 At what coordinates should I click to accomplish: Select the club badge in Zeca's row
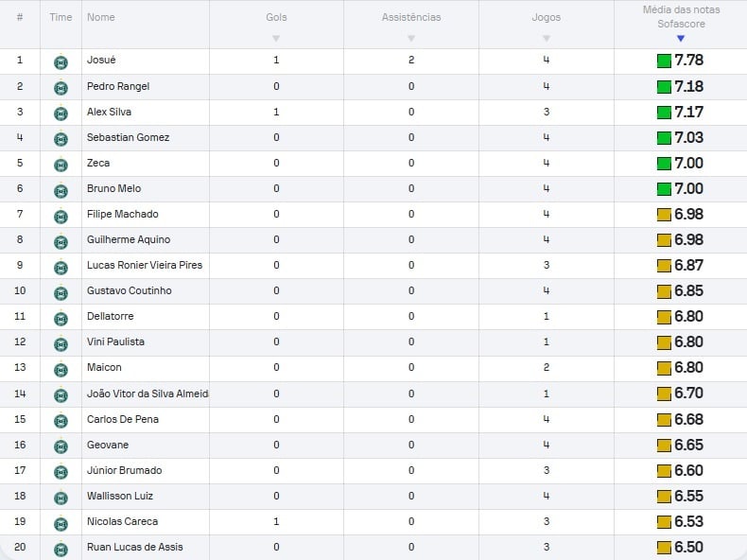click(61, 165)
